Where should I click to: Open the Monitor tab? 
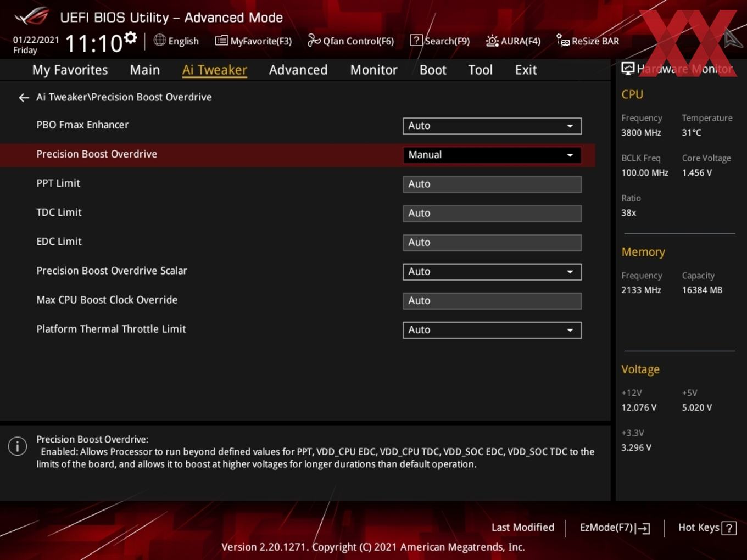374,70
